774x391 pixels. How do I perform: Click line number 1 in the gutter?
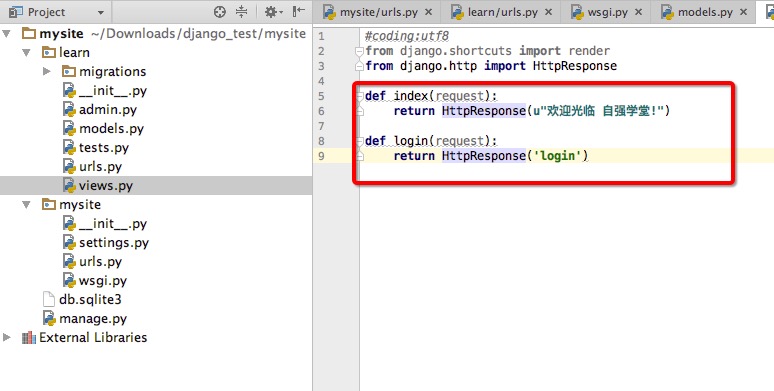pyautogui.click(x=321, y=36)
